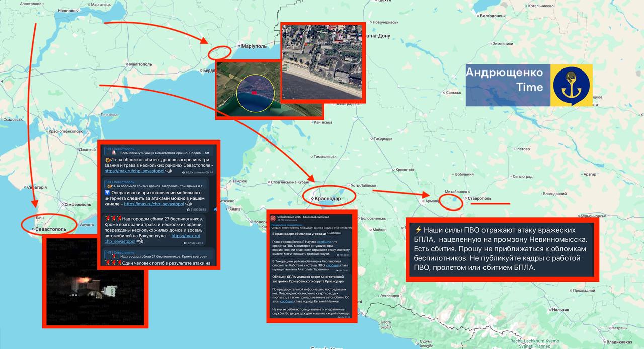
Task: Click the anchor-with-helmet logo emblem
Action: pos(571,85)
